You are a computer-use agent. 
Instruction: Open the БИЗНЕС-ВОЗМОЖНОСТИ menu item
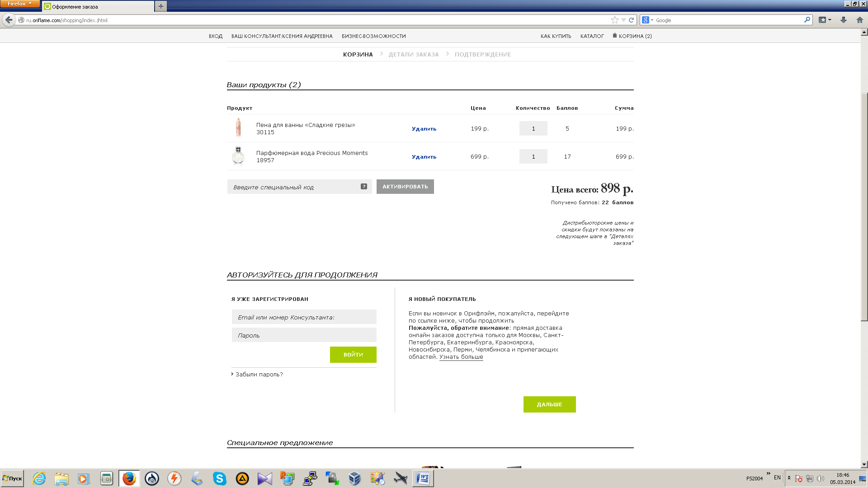pos(373,36)
